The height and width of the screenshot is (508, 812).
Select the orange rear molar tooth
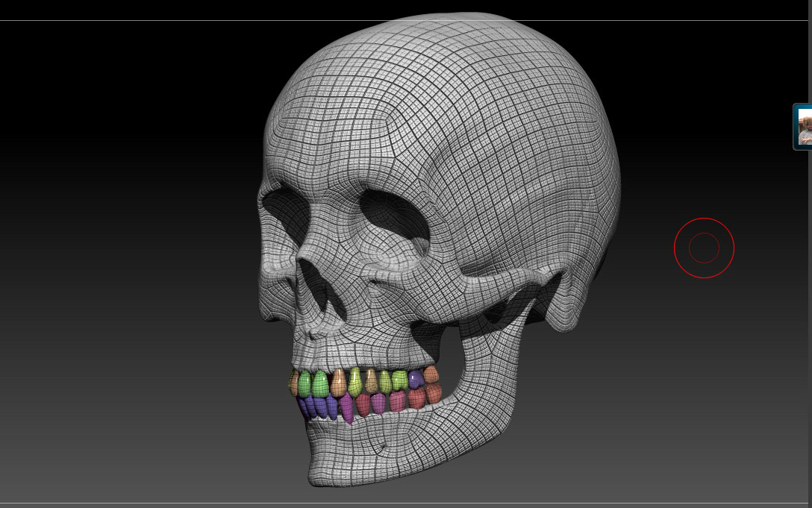coord(431,379)
